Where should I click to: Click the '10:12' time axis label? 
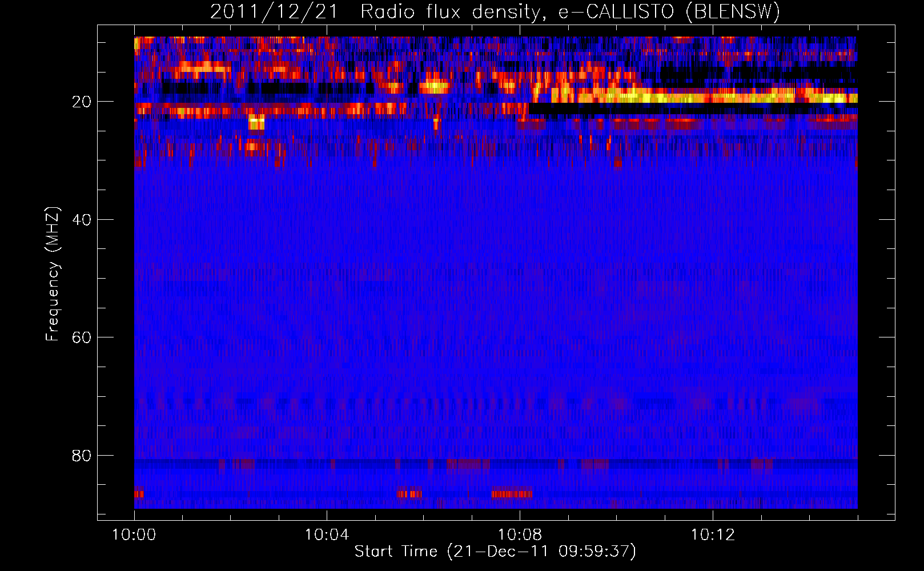(x=713, y=535)
